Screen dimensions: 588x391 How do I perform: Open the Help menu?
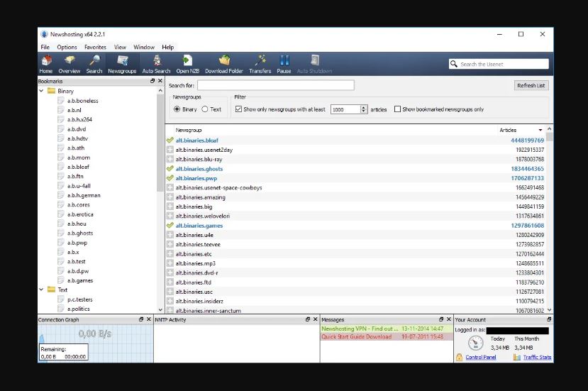pos(167,48)
